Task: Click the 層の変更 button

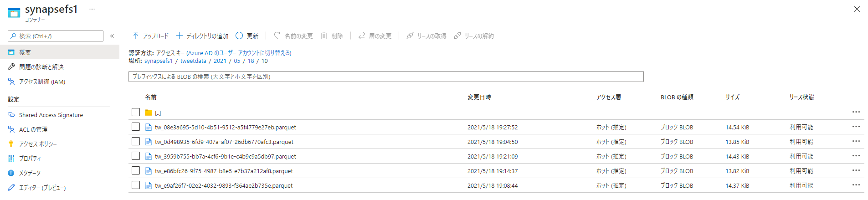Action: 375,36
